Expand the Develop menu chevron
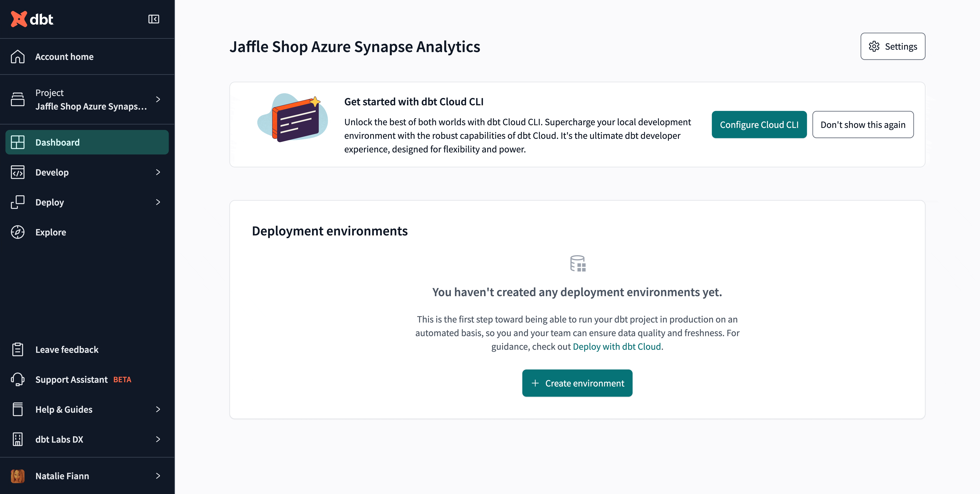Image resolution: width=980 pixels, height=494 pixels. (x=158, y=172)
